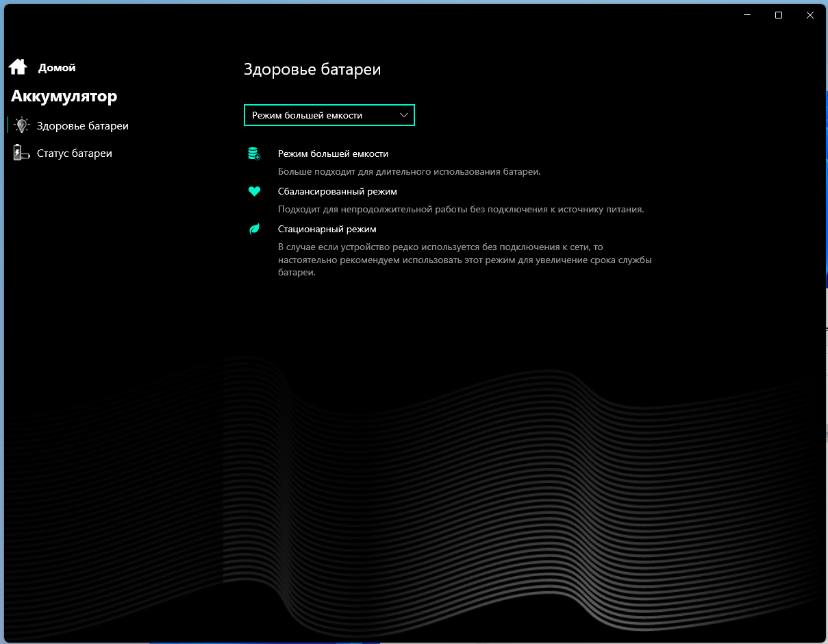Viewport: 828px width, 644px height.
Task: Click the stacked-disks capacity mode icon
Action: coord(254,153)
